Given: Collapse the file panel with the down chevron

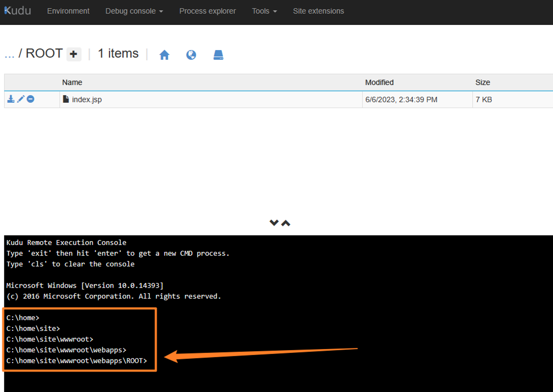Looking at the screenshot, I should (x=274, y=223).
